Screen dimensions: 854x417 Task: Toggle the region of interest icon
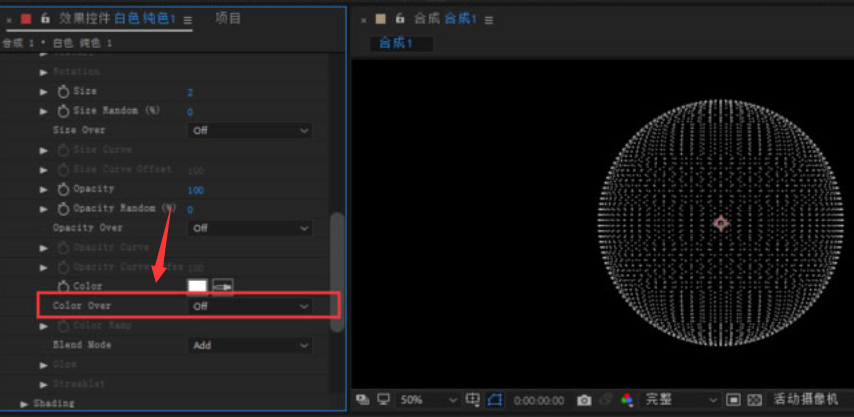[734, 400]
